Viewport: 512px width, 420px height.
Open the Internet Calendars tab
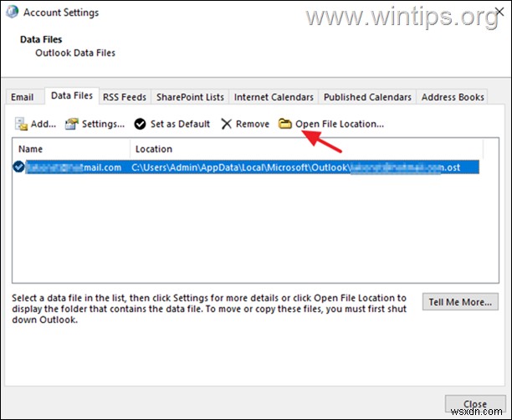pyautogui.click(x=274, y=97)
